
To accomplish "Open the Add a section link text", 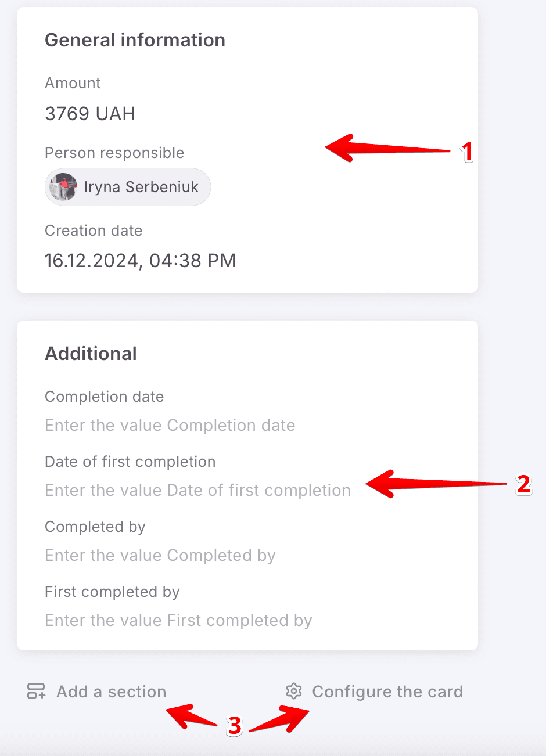I will coord(111,692).
